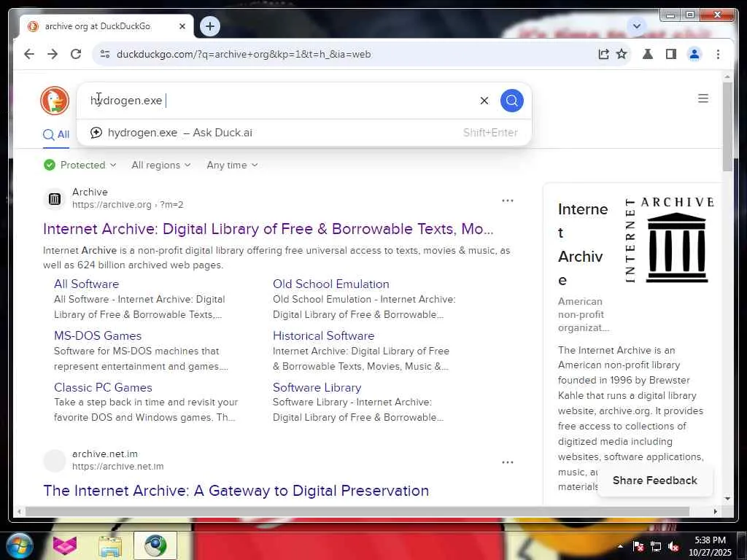View site information icon in address bar
This screenshot has height=560, width=747.
pyautogui.click(x=105, y=54)
